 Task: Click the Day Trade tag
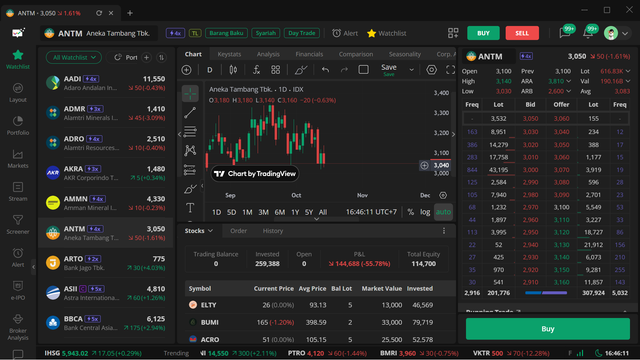coord(302,33)
